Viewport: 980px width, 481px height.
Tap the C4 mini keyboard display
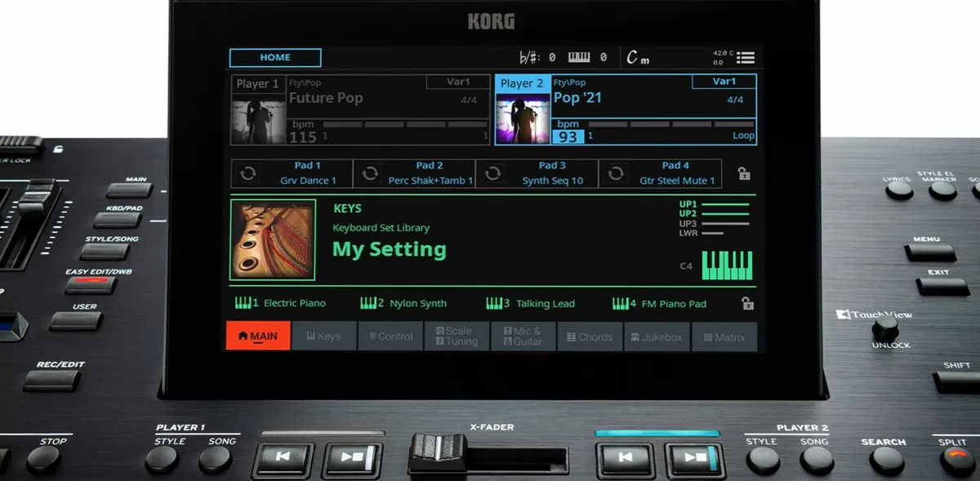click(727, 263)
